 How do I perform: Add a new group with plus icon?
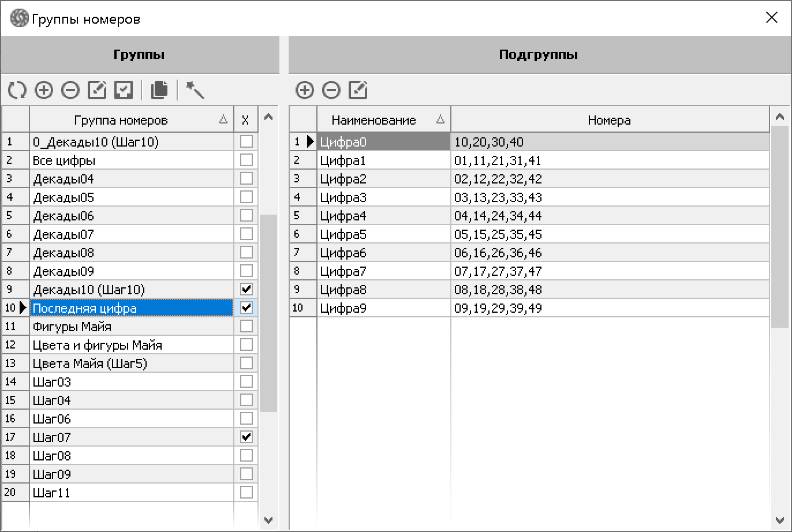(x=44, y=90)
